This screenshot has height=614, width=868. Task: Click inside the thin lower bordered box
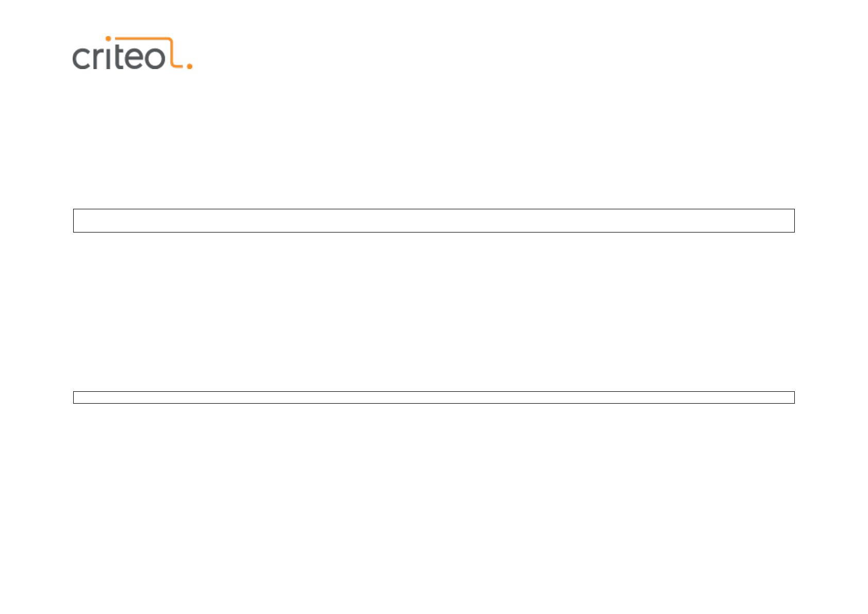(433, 397)
